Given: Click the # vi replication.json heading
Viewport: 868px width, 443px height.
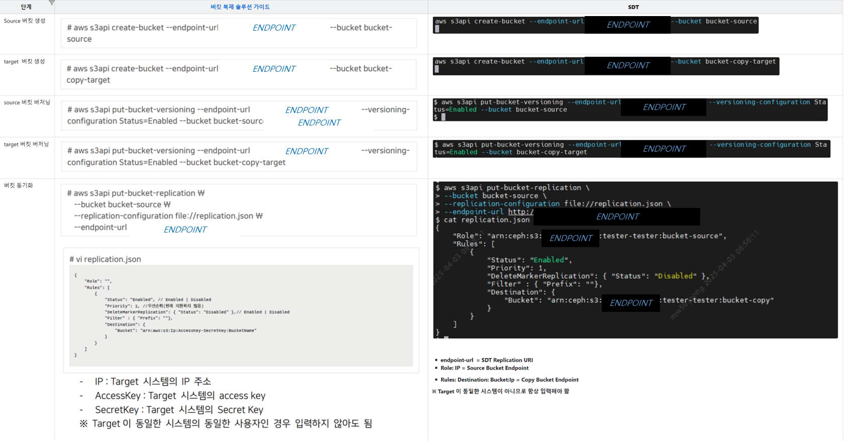Looking at the screenshot, I should point(105,259).
